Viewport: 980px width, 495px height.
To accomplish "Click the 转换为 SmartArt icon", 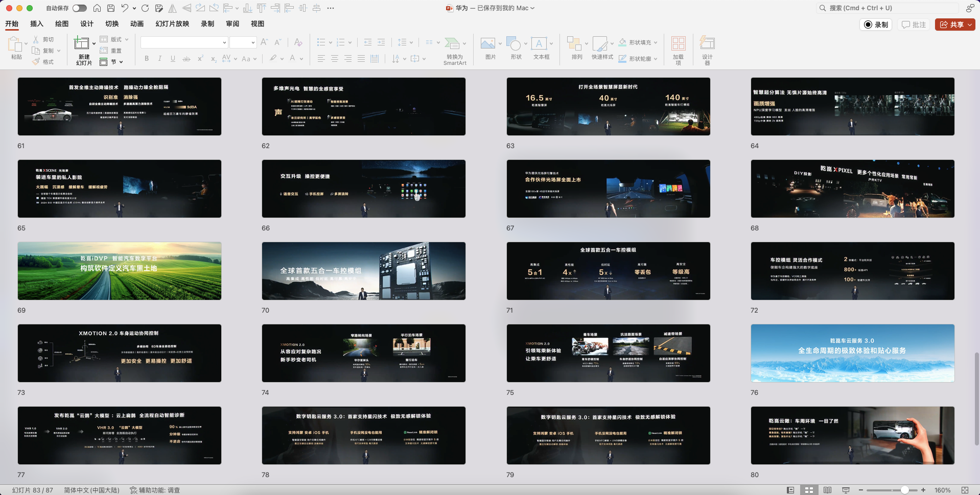I will [x=452, y=43].
